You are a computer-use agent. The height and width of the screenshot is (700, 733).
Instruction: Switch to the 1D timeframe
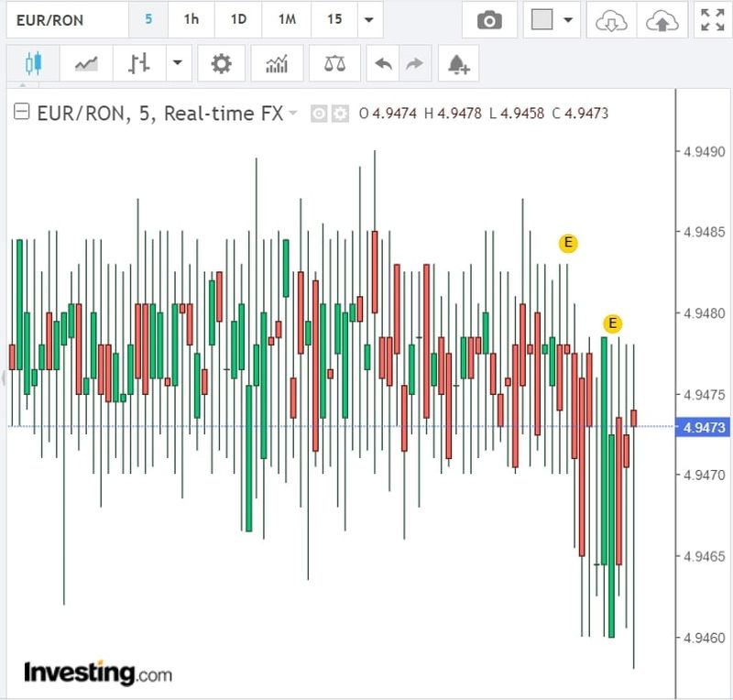[x=238, y=20]
